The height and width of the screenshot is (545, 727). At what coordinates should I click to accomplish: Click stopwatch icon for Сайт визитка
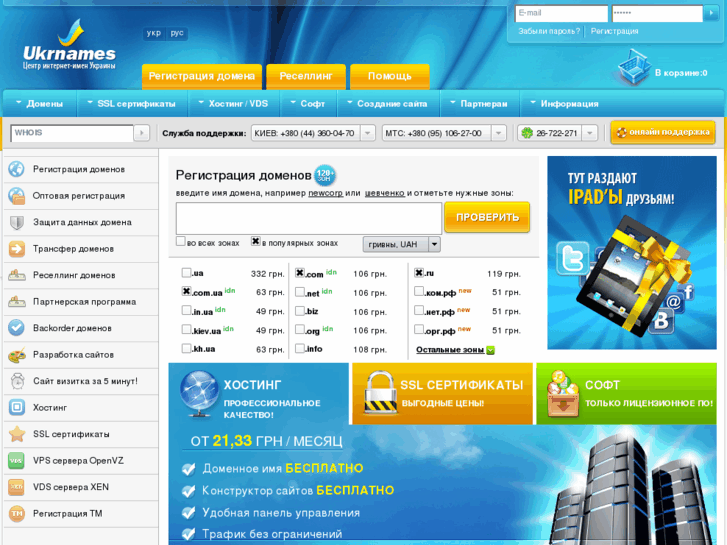tap(17, 381)
